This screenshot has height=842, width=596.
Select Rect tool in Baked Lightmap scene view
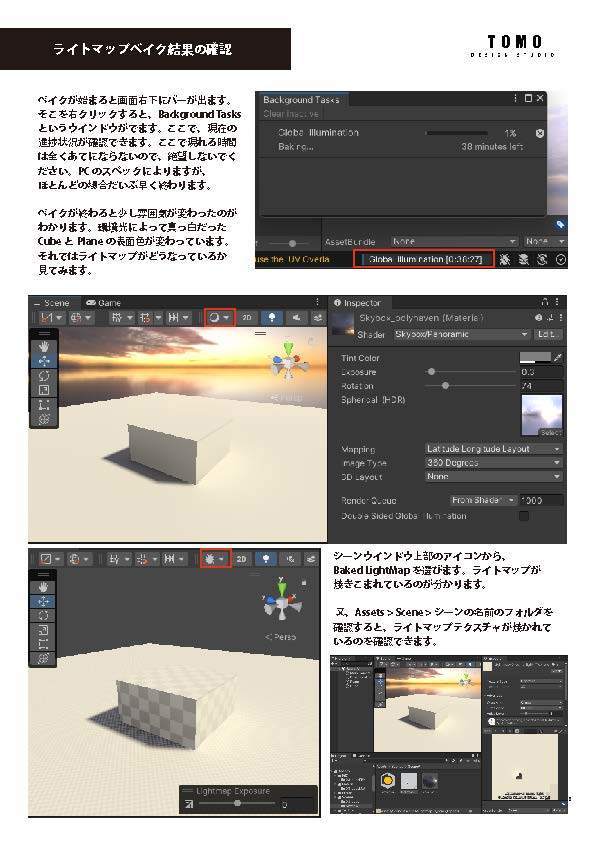[x=43, y=644]
